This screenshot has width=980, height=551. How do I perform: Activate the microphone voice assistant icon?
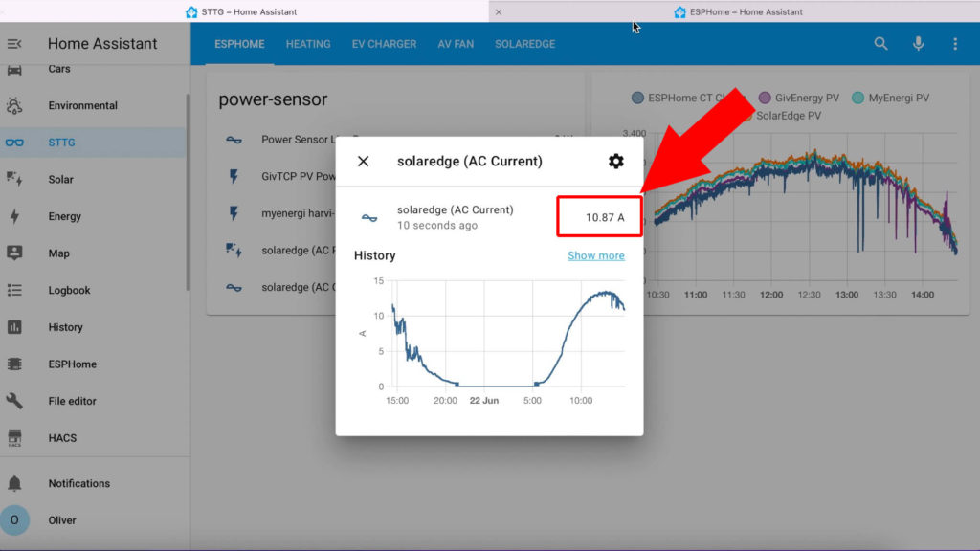point(918,44)
